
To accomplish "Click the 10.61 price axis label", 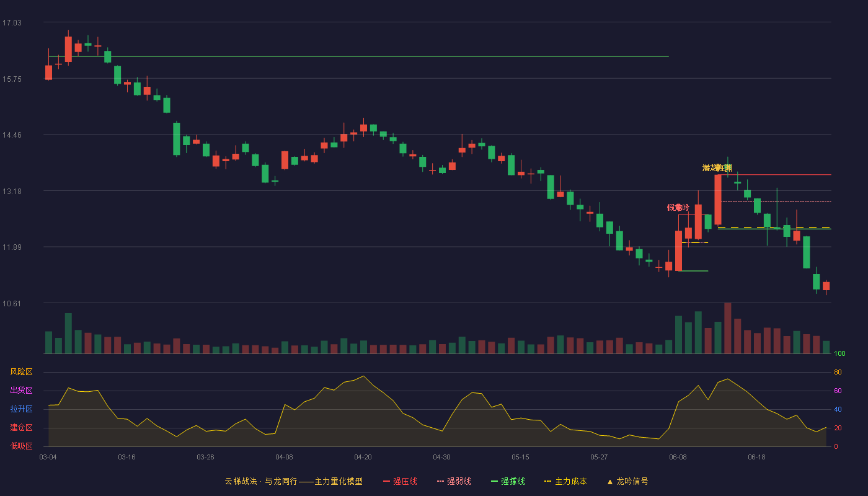I will click(12, 304).
